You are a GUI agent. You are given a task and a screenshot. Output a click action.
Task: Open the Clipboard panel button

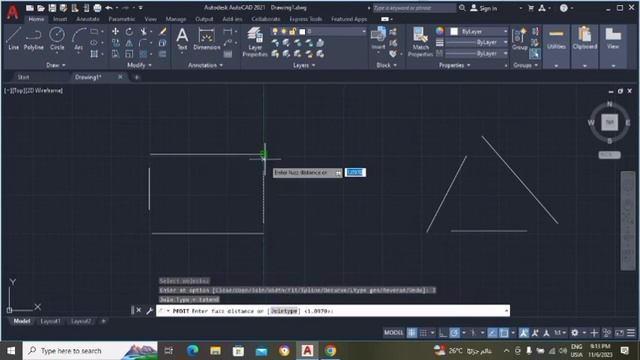coord(584,46)
